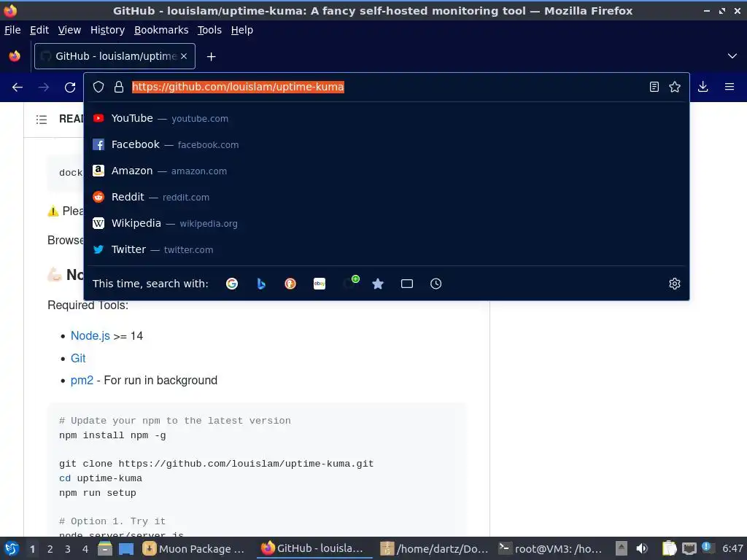Click the back navigation arrow
The width and height of the screenshot is (747, 560).
click(x=18, y=87)
